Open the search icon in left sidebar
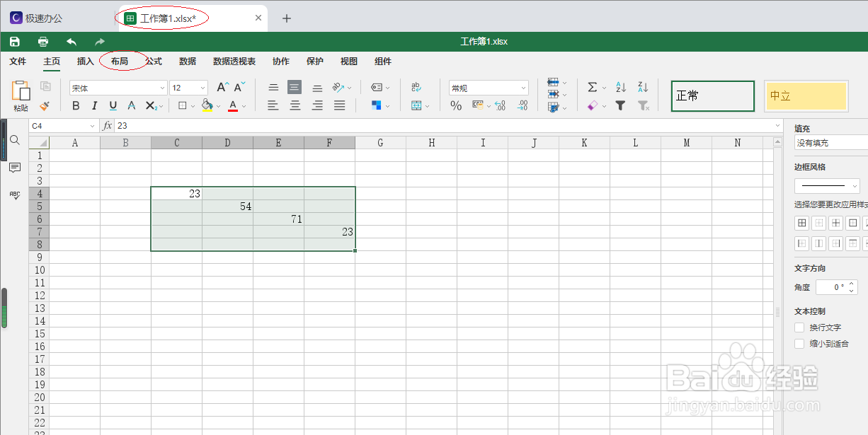The width and height of the screenshot is (868, 435). click(x=14, y=140)
